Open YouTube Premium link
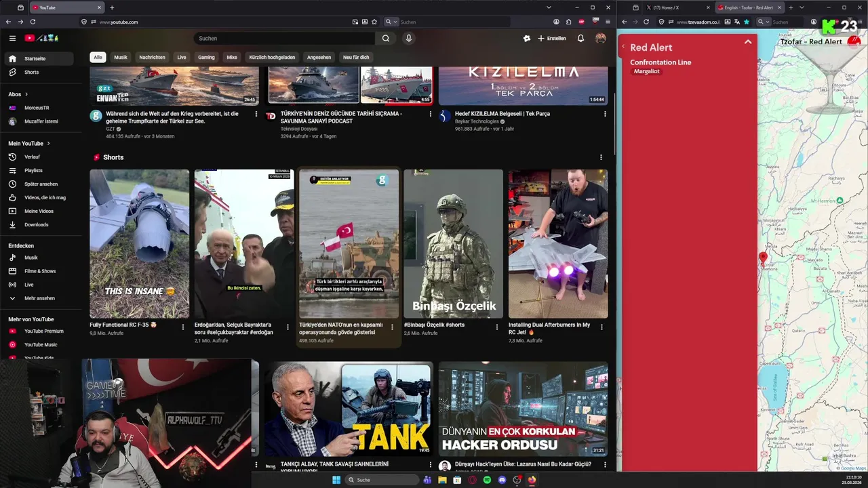The image size is (868, 488). 41,331
